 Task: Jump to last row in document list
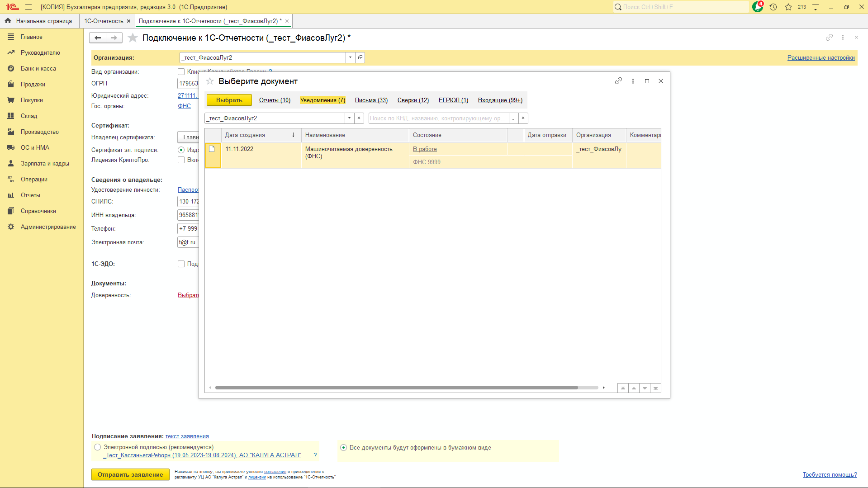[655, 388]
